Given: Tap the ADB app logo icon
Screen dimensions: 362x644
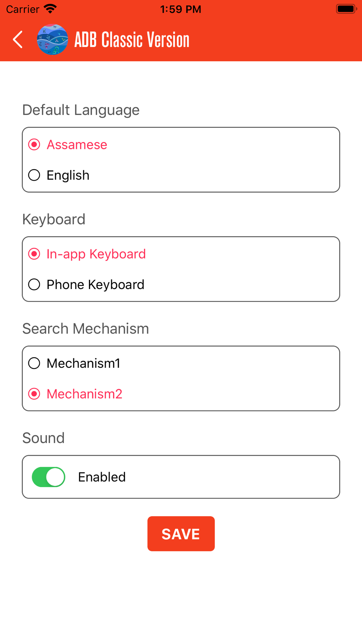Looking at the screenshot, I should pos(52,39).
